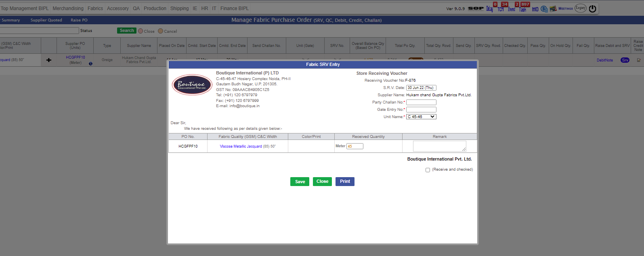644x256 pixels.
Task: Open QA menu
Action: pos(136,8)
